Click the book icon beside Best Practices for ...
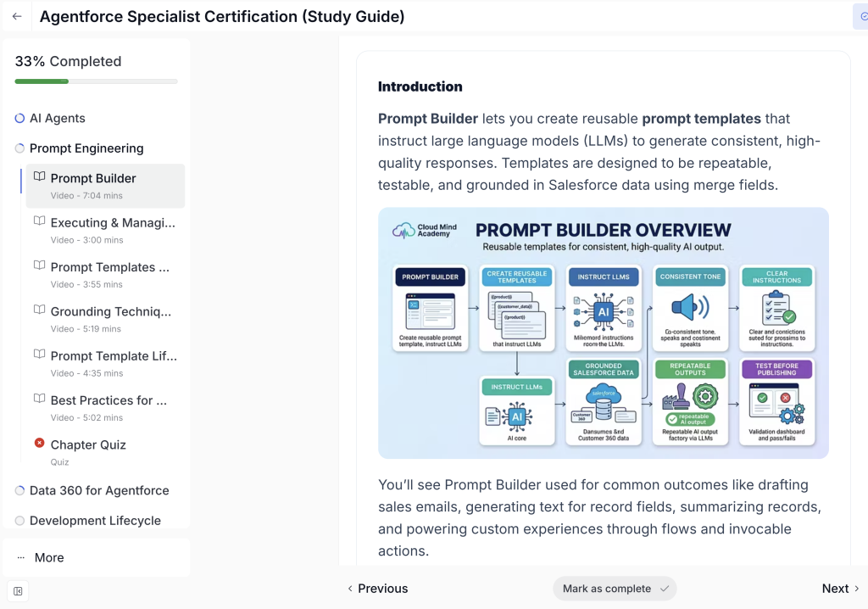This screenshot has width=868, height=609. point(39,398)
